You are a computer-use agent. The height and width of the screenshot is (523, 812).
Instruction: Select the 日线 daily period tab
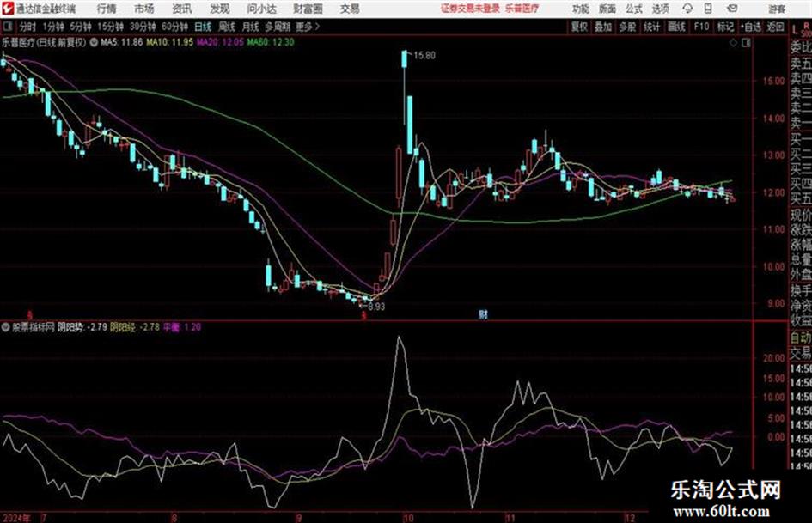pos(203,27)
